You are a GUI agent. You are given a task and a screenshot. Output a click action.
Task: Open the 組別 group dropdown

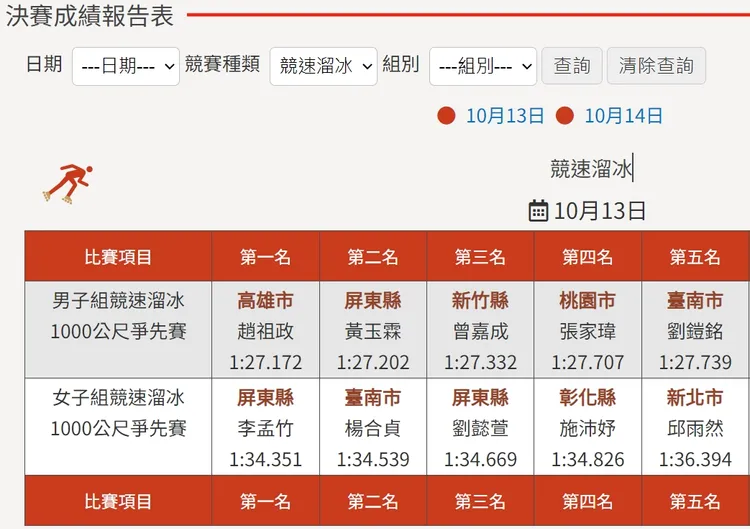[x=483, y=66]
